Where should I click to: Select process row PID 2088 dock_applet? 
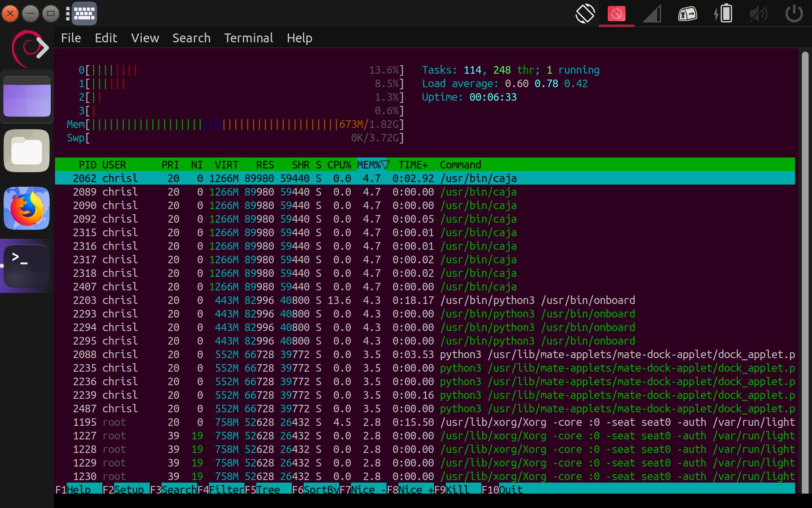click(x=425, y=354)
